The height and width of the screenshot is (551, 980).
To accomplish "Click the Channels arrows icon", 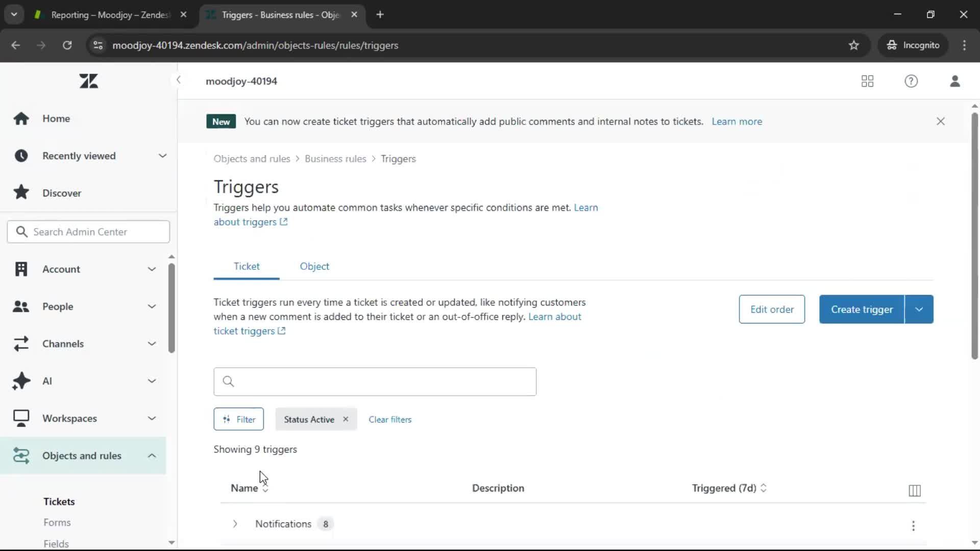I will tap(21, 344).
